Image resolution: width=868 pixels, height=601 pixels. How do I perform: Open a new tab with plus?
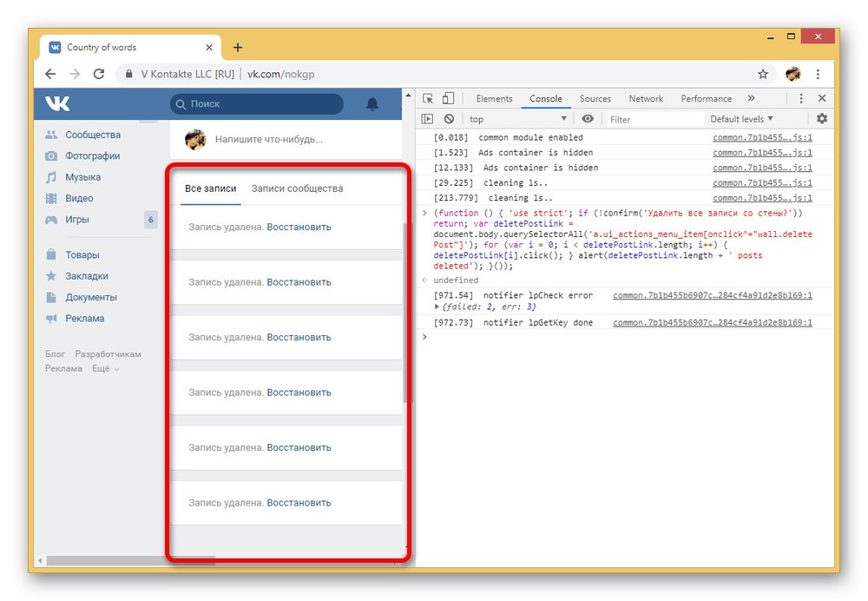(x=238, y=48)
